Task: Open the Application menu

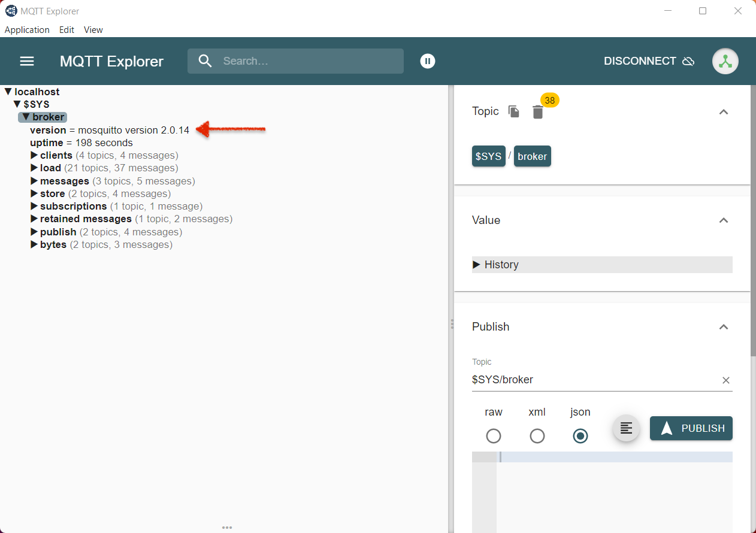Action: pos(27,30)
